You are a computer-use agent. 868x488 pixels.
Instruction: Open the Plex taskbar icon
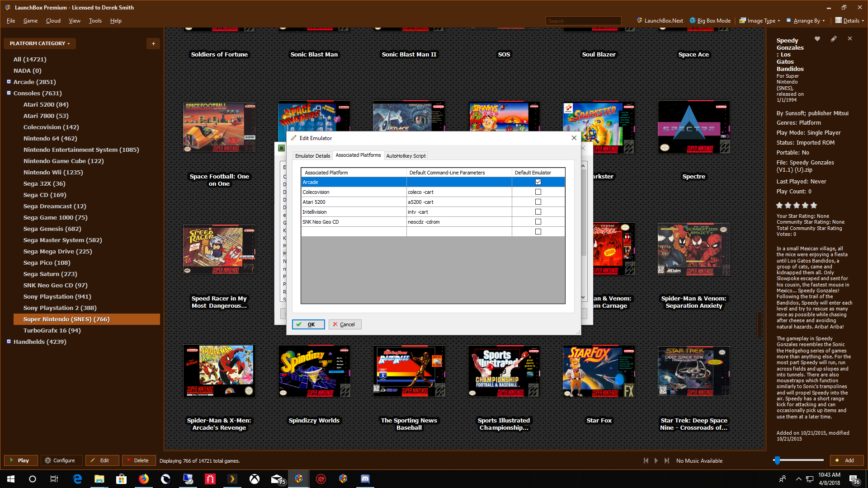pos(232,479)
